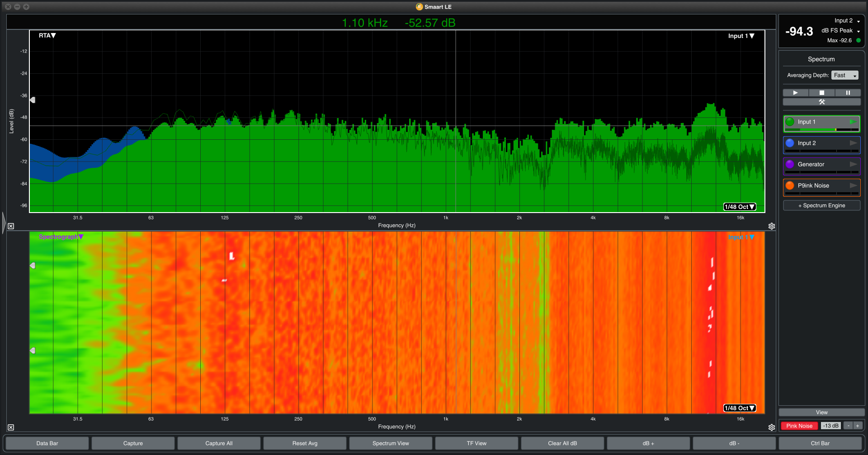Switch to TF View
The width and height of the screenshot is (868, 455).
tap(476, 443)
